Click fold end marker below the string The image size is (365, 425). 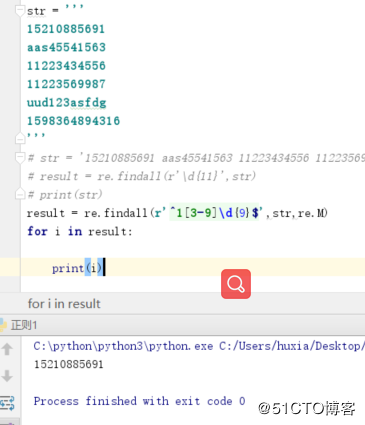[x=20, y=138]
